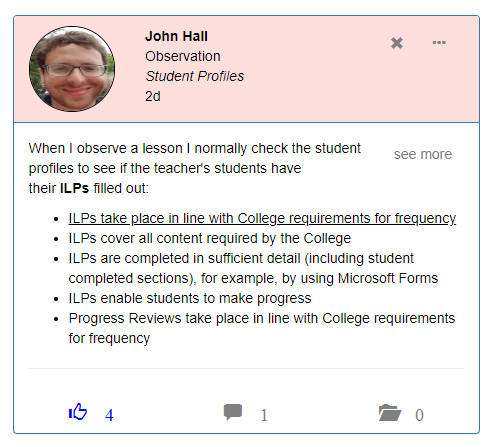Screen dimensions: 493x447
Task: Click the Observation post type label
Action: [183, 56]
